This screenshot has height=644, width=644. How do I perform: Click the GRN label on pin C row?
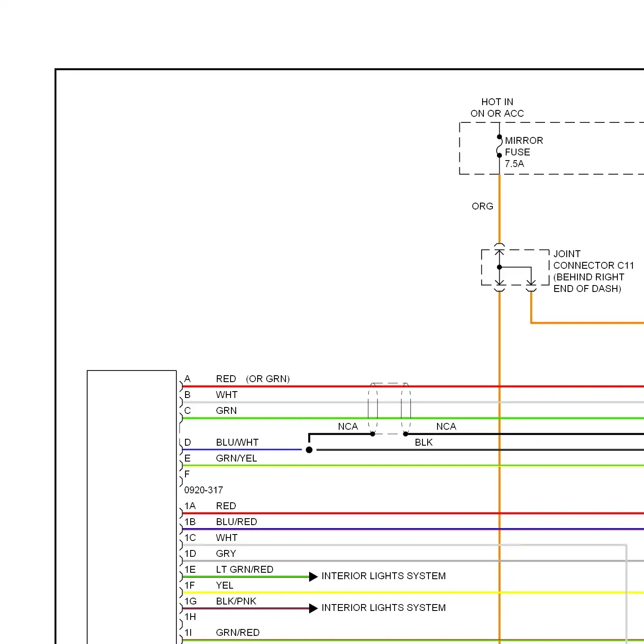pos(226,411)
